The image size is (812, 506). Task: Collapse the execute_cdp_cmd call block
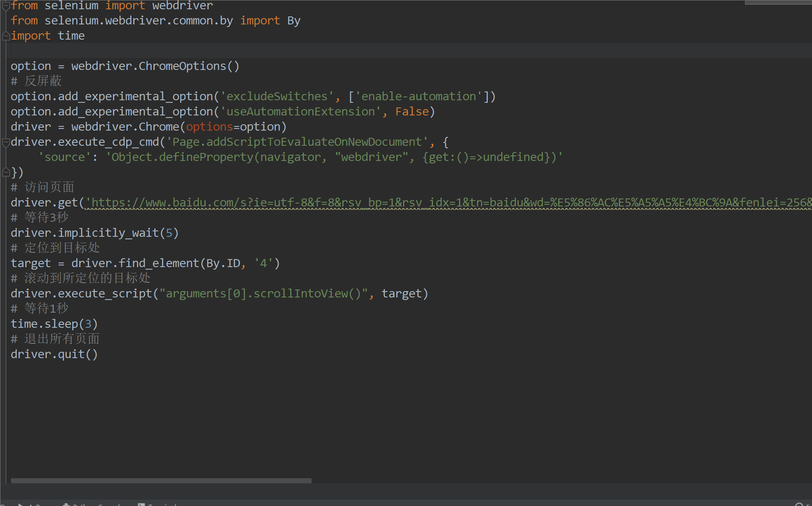(x=5, y=142)
